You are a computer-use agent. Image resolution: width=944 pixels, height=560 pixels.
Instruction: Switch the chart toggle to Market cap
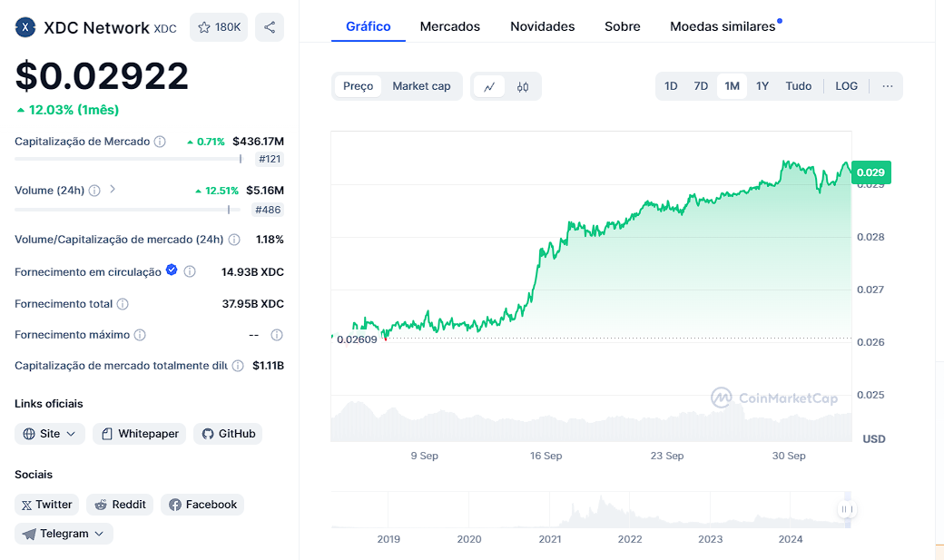pos(421,85)
